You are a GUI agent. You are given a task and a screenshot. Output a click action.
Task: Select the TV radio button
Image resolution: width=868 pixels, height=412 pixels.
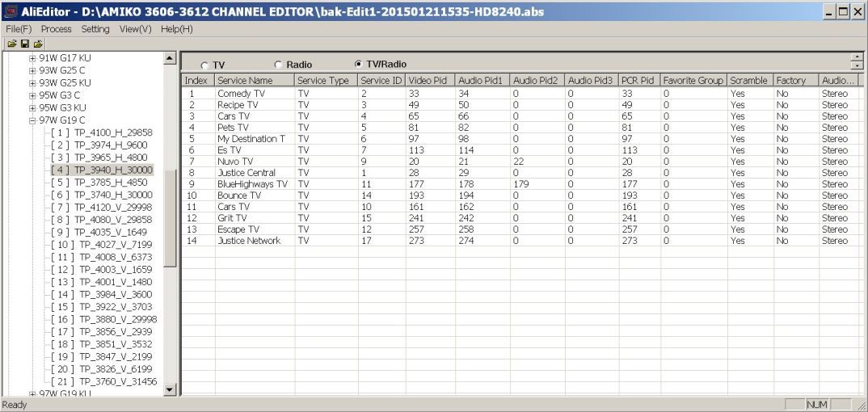click(x=204, y=65)
